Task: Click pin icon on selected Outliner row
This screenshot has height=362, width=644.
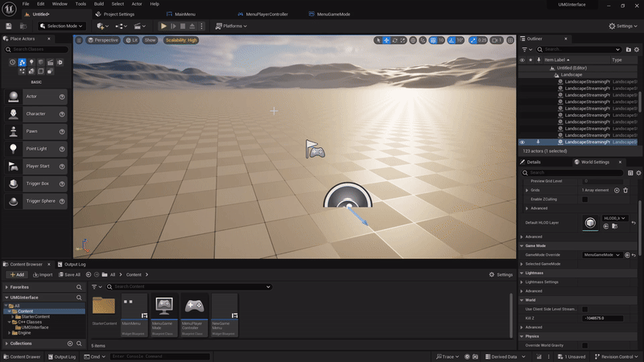Action: (x=538, y=142)
